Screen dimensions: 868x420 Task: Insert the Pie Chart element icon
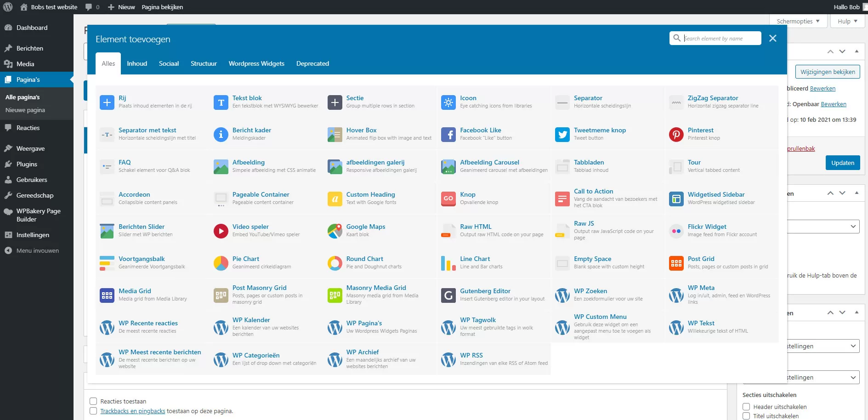coord(221,263)
